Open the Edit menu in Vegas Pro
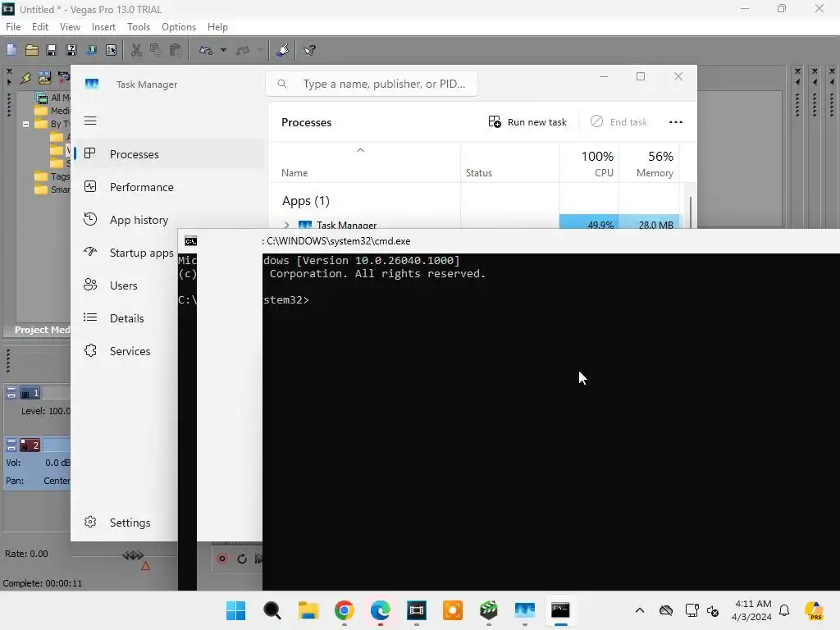Screen dimensions: 840x630 [x=40, y=27]
